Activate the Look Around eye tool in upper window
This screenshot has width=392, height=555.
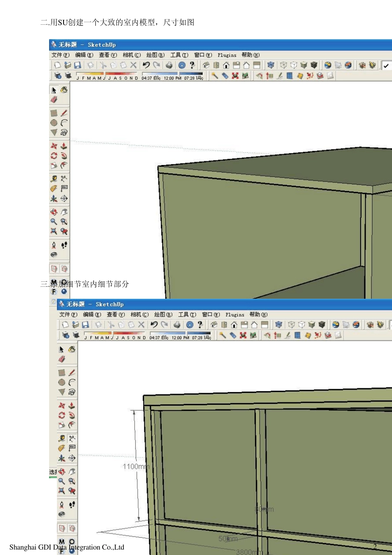pos(54,255)
